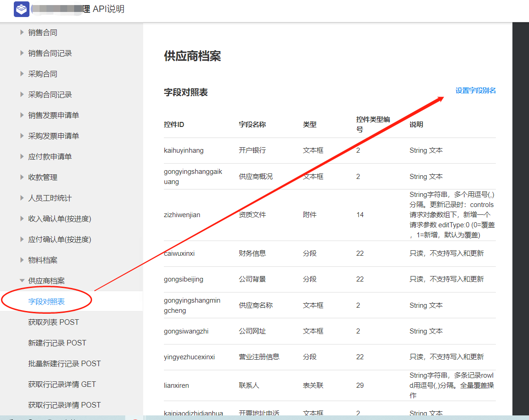This screenshot has width=529, height=420.
Task: Select 字段对照表 in the sidebar
Action: 47,302
